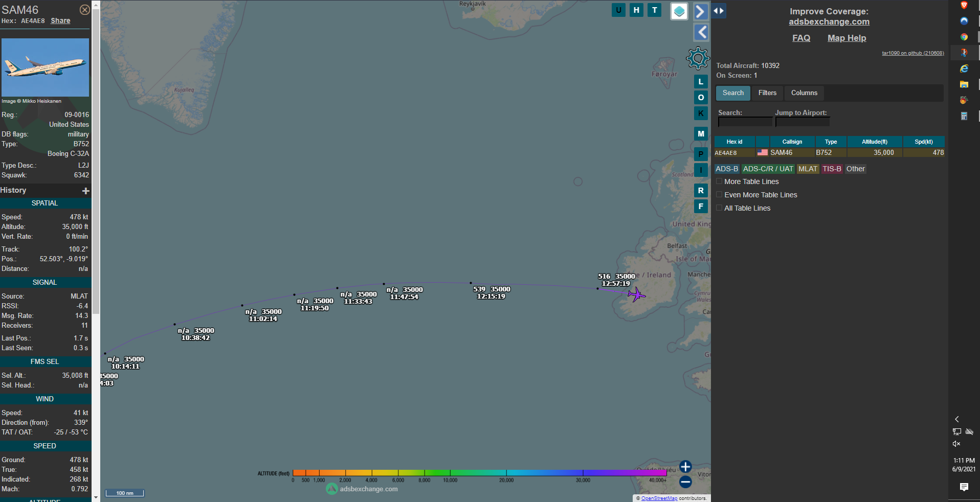
Task: Sort table by Spd(kt) column
Action: (924, 142)
